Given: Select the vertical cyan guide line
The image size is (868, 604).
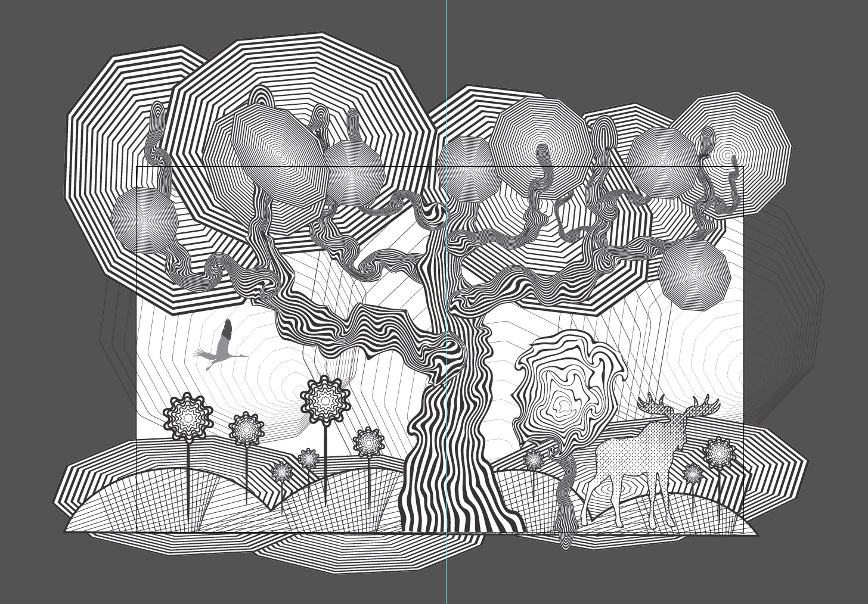Looking at the screenshot, I should (x=446, y=302).
